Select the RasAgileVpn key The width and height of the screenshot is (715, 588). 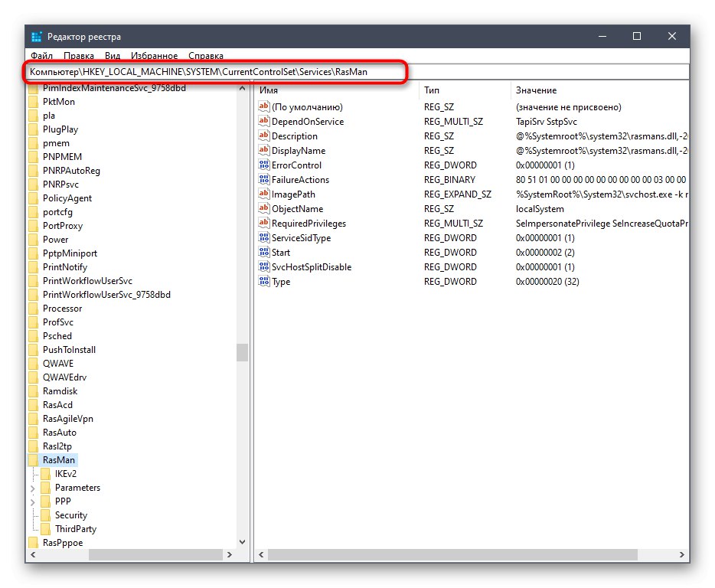[x=68, y=419]
